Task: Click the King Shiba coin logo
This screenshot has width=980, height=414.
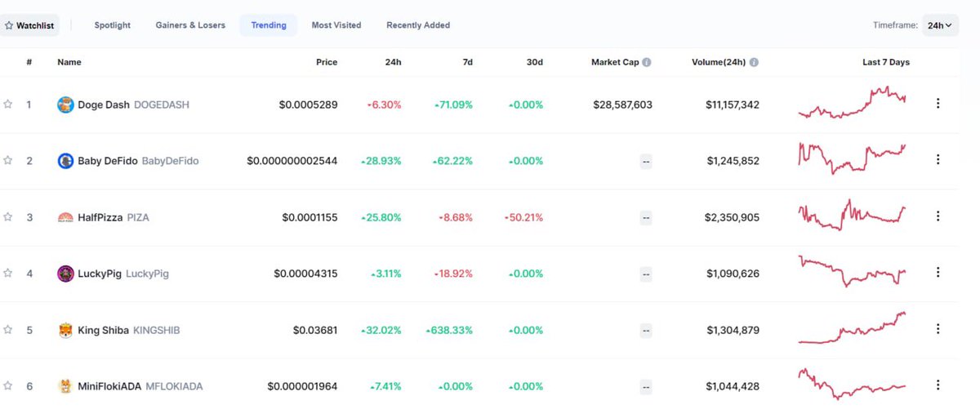Action: [x=65, y=330]
